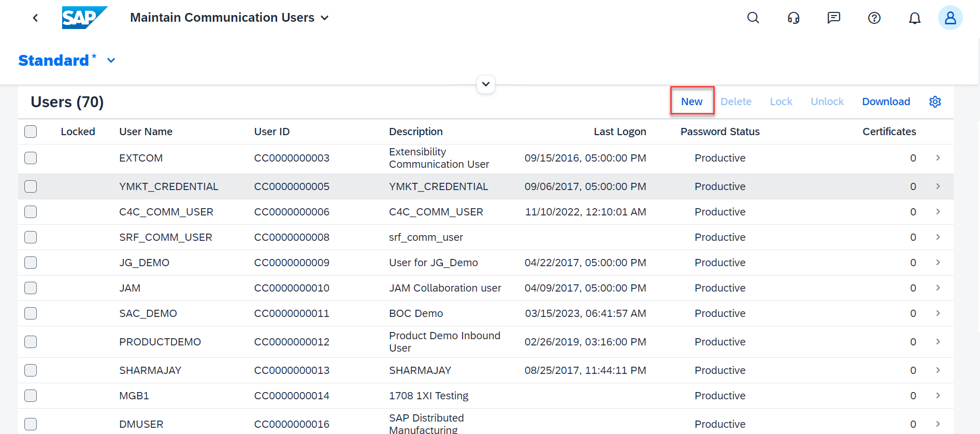980x434 pixels.
Task: Show notifications via bell icon
Action: 915,18
